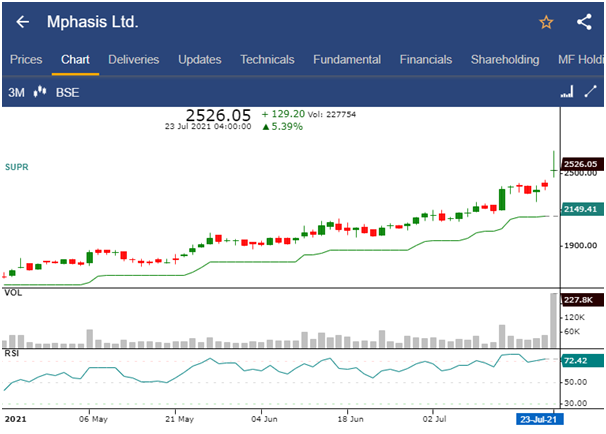The height and width of the screenshot is (434, 606).
Task: Open the 3M time period selector
Action: pyautogui.click(x=16, y=93)
